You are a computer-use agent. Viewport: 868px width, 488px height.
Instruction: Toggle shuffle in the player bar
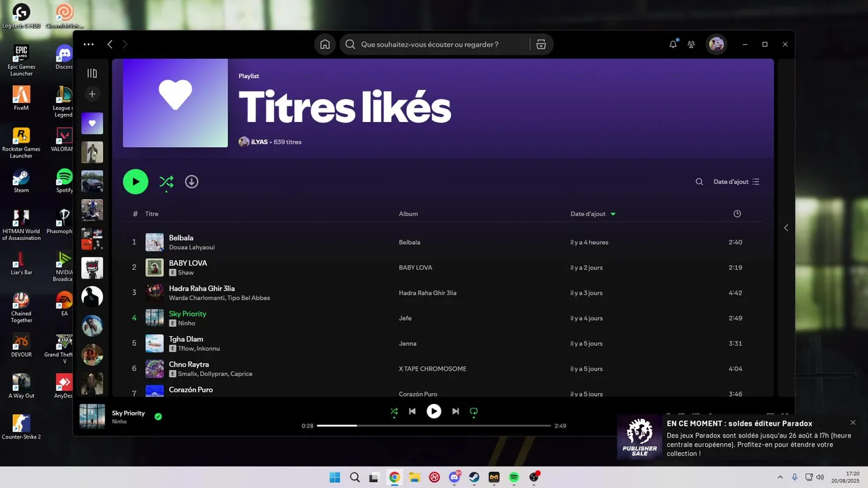click(394, 411)
